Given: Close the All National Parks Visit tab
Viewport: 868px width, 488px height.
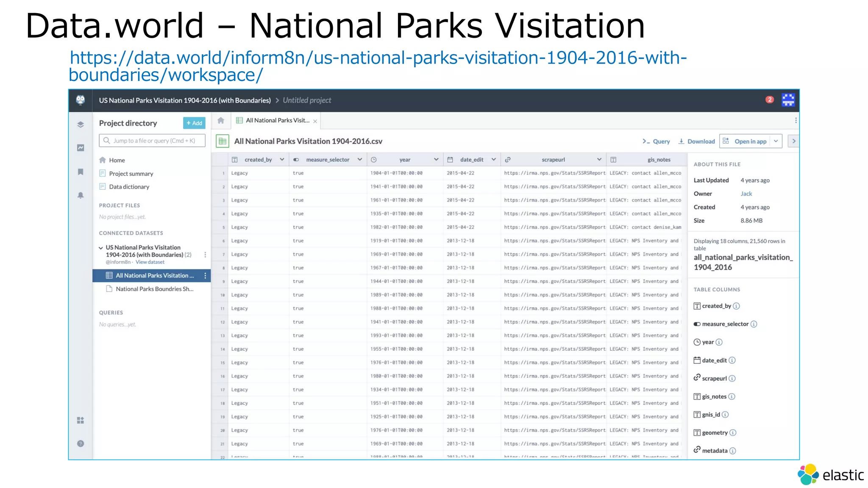Looking at the screenshot, I should (315, 121).
